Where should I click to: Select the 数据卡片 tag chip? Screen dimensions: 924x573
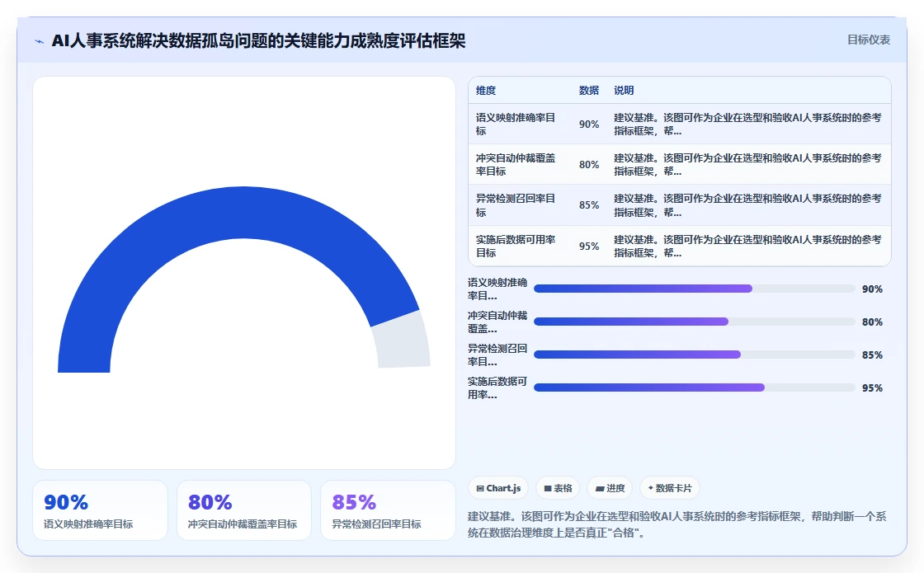pos(669,488)
